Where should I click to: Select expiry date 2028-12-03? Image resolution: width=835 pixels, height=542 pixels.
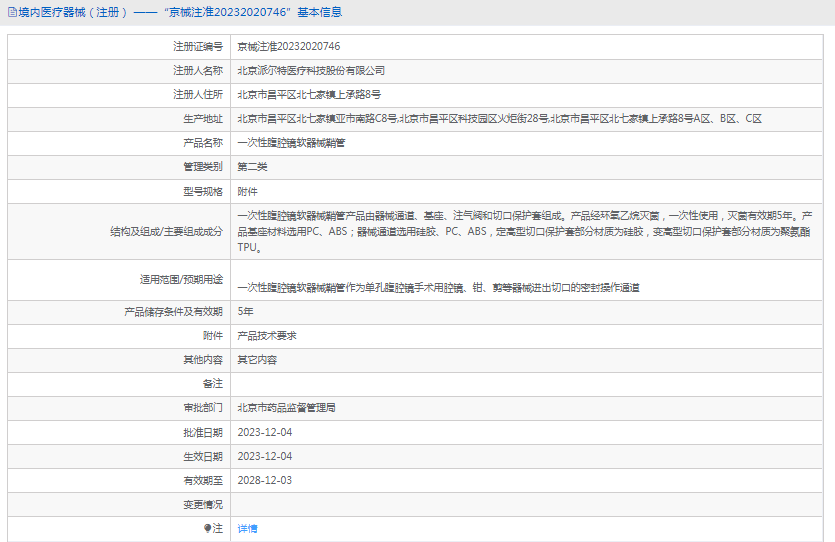pos(265,480)
